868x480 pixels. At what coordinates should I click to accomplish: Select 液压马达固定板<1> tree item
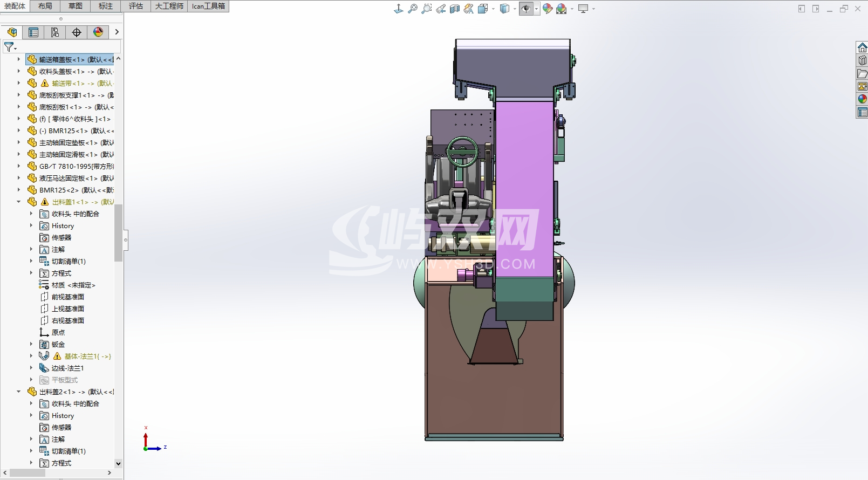point(70,178)
